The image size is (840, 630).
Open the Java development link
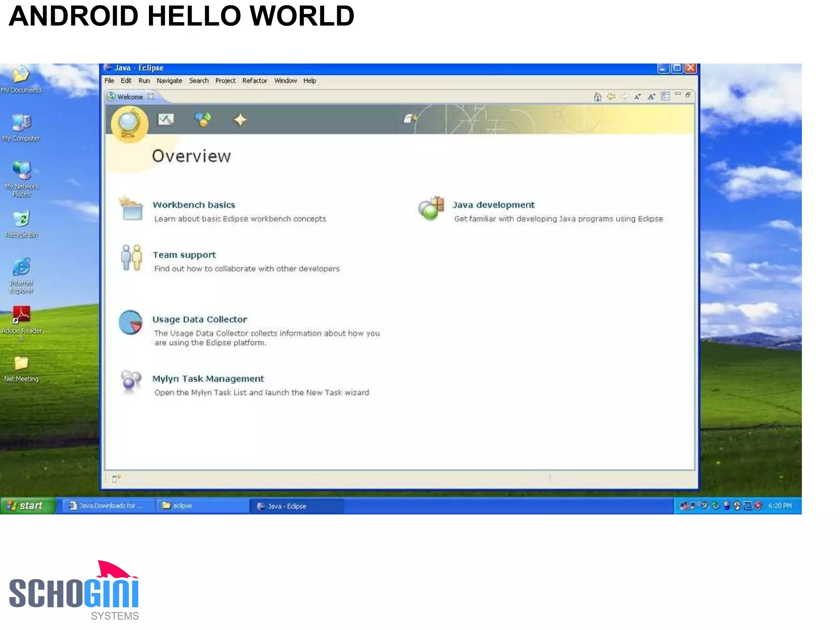(x=493, y=205)
